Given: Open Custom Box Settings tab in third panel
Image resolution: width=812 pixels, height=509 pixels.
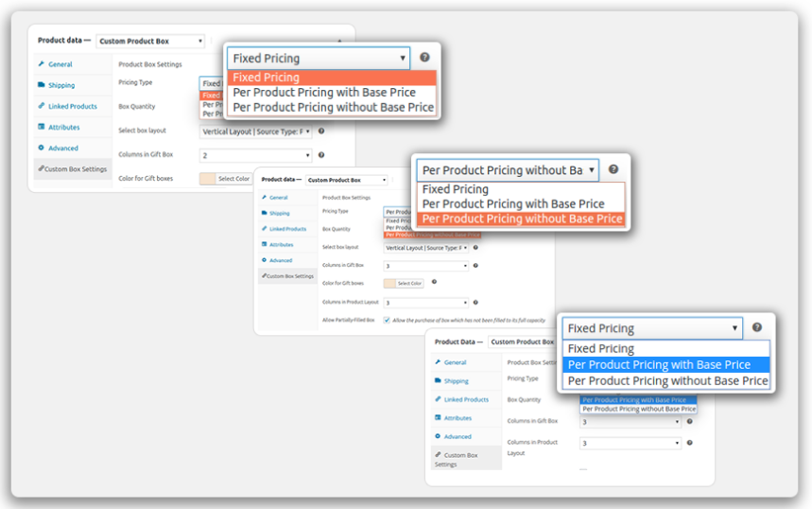Looking at the screenshot, I should (x=466, y=459).
